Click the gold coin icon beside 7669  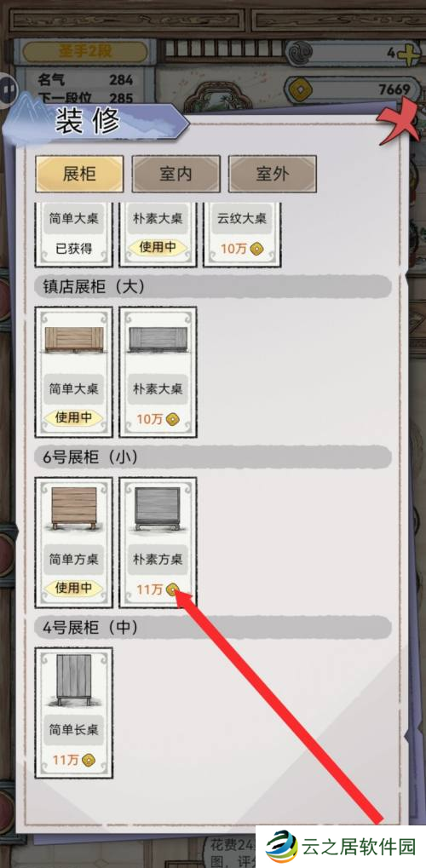click(x=302, y=89)
